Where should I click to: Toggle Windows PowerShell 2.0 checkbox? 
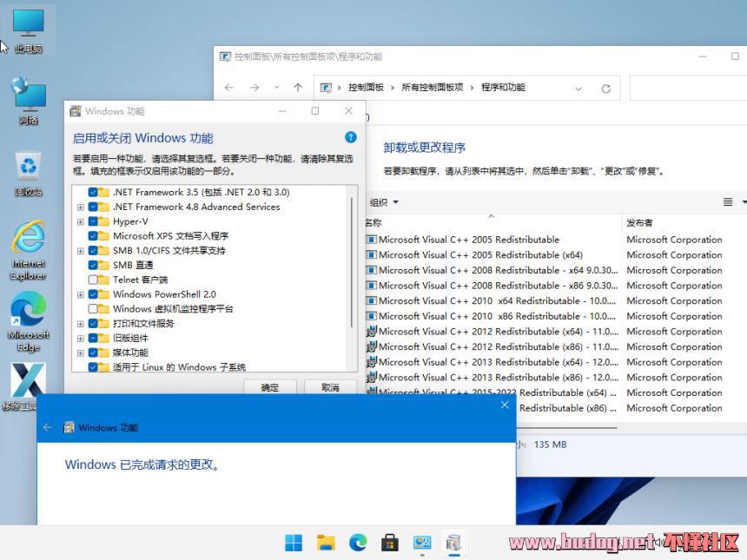[x=93, y=294]
